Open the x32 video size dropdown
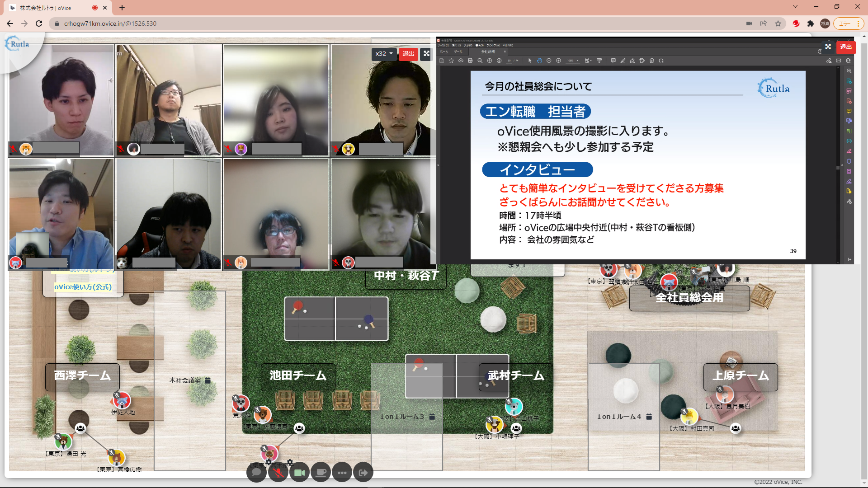The width and height of the screenshot is (868, 488). (384, 54)
